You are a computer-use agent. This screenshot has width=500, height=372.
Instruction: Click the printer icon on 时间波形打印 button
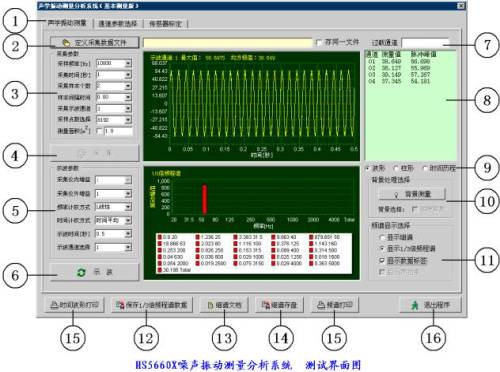click(x=54, y=305)
